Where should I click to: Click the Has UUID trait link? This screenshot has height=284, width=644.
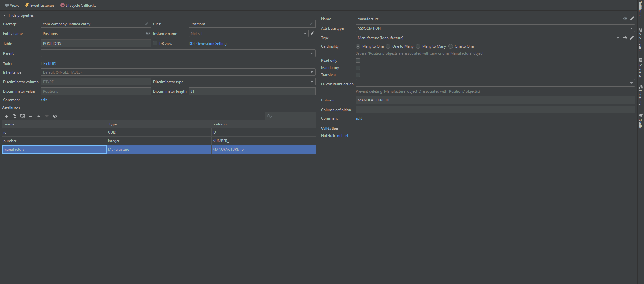[49, 64]
